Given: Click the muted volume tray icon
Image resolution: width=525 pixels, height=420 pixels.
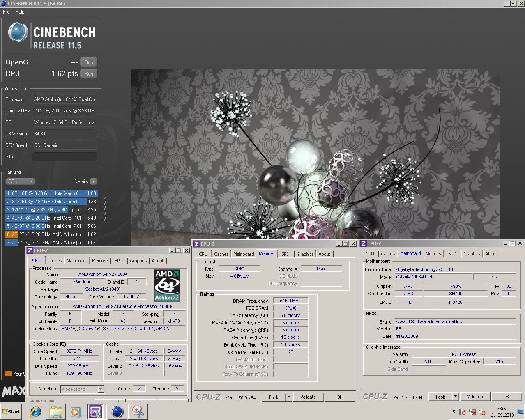Looking at the screenshot, I should pos(482,412).
